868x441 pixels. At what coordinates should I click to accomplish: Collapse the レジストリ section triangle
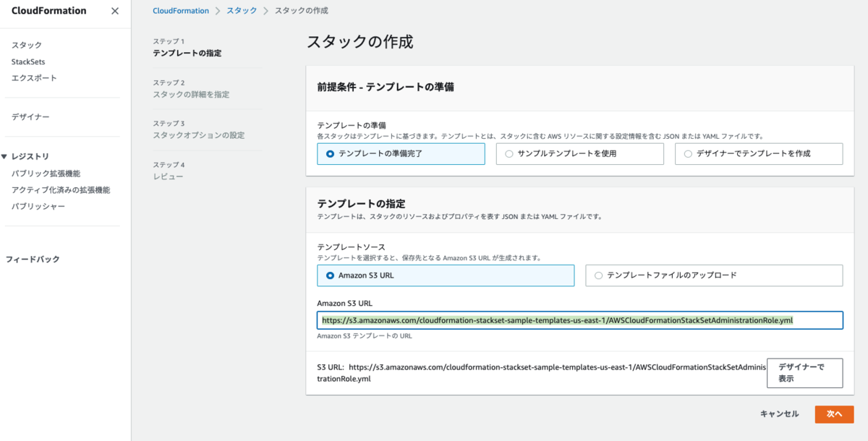click(x=4, y=156)
